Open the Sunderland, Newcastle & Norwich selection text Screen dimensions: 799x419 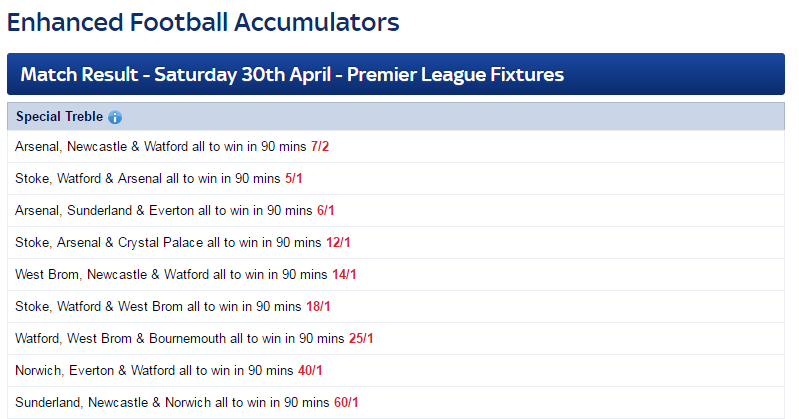click(x=172, y=403)
